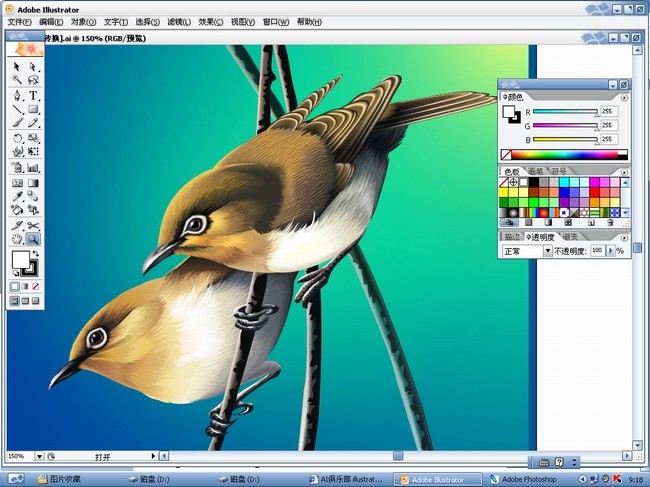Switch to the 画笔 brushes tab

coord(536,171)
